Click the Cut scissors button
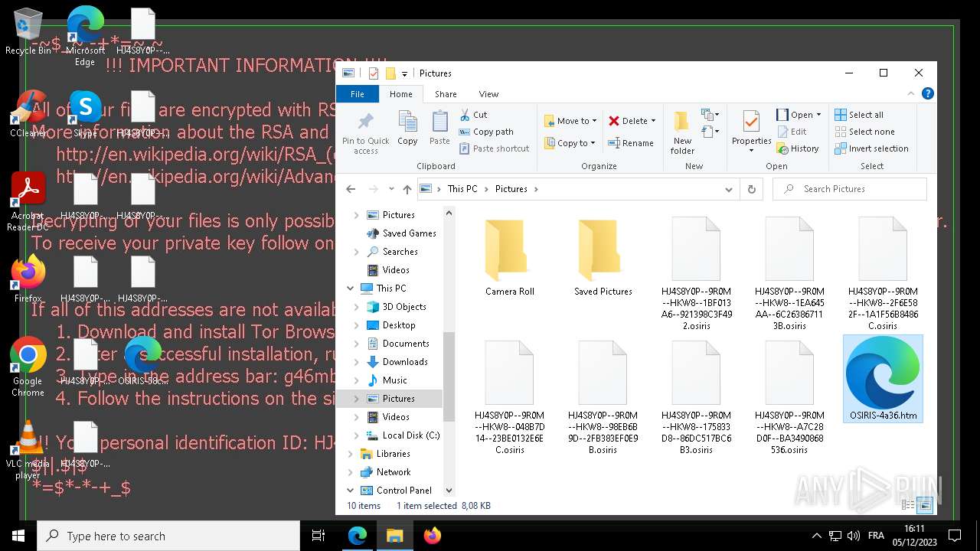This screenshot has height=551, width=980. coord(473,115)
